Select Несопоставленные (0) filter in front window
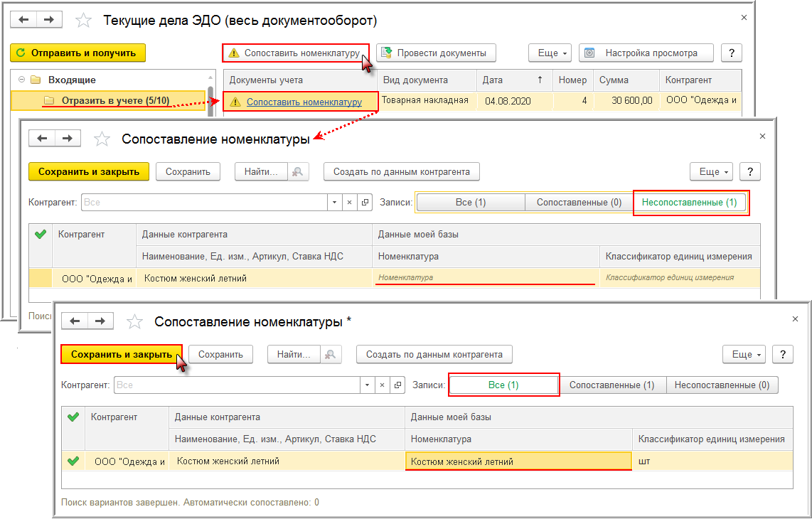Screen dimensions: 812x519 [722, 385]
